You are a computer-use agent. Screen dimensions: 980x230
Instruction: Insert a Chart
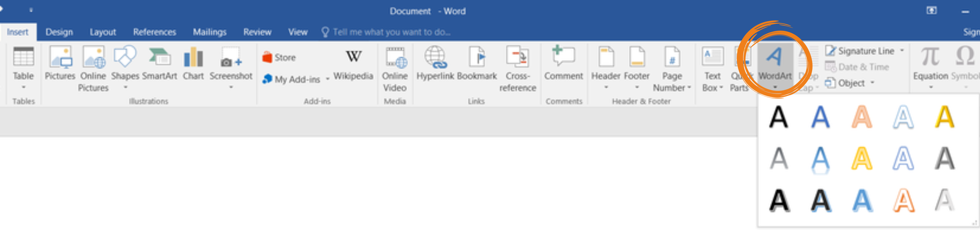pos(193,63)
